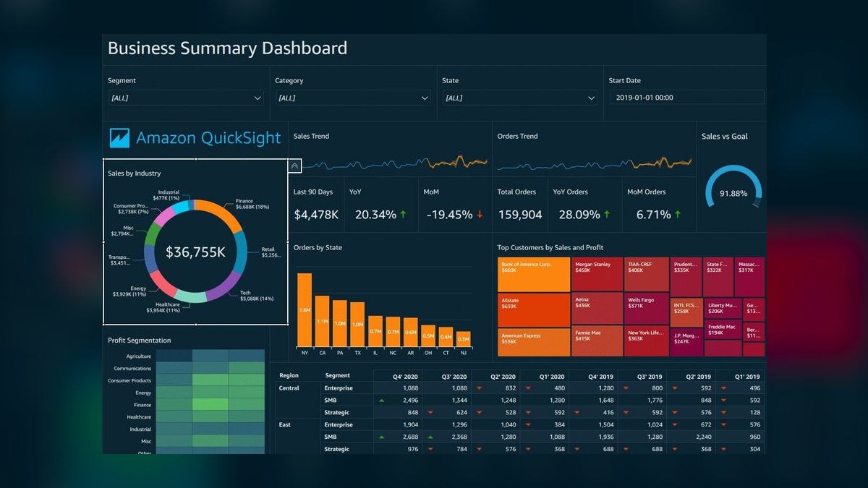Click the red down arrow beside 784 in East Strategic
This screenshot has width=868, height=488.
coord(430,449)
